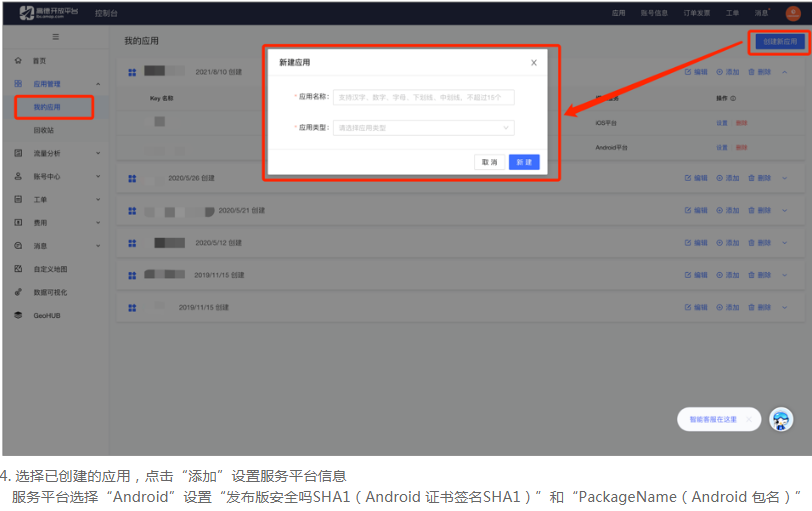Open 消息 in top navigation
The image size is (812, 511).
761,13
